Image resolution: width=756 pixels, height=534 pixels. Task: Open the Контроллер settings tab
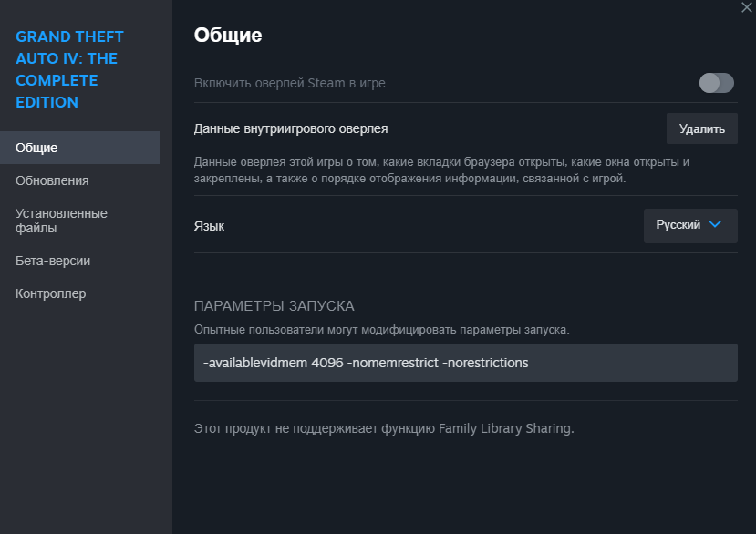tap(50, 293)
